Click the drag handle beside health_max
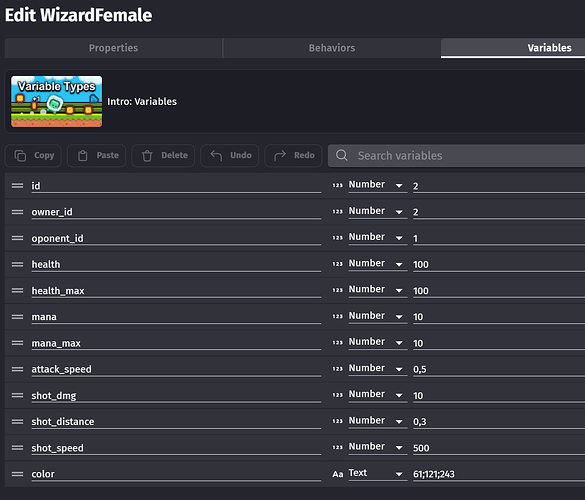The height and width of the screenshot is (500, 585). tap(17, 290)
